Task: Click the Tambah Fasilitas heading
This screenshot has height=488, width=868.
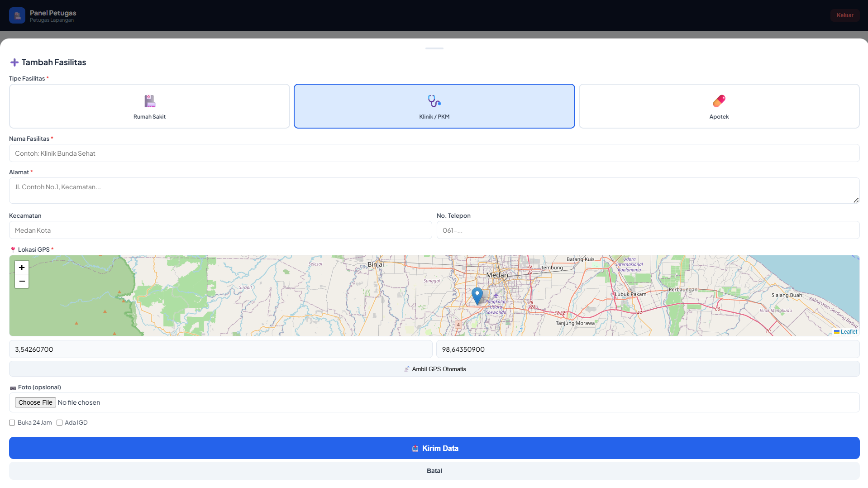Action: (x=54, y=62)
